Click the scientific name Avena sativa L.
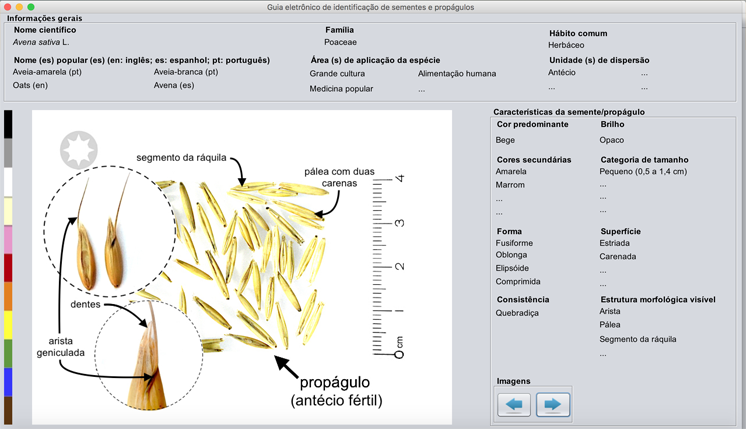 click(x=41, y=43)
